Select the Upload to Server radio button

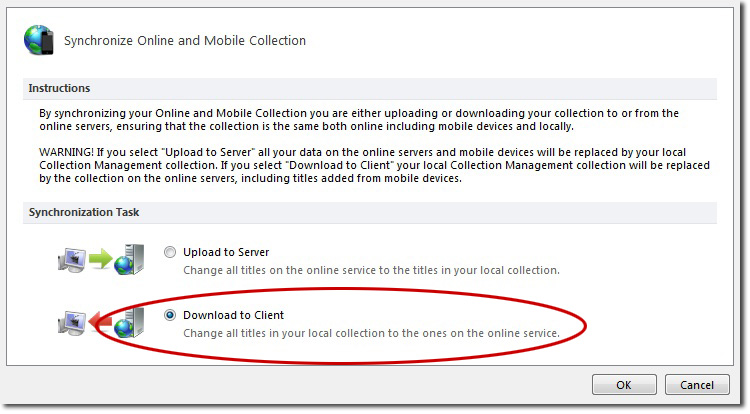pos(170,252)
